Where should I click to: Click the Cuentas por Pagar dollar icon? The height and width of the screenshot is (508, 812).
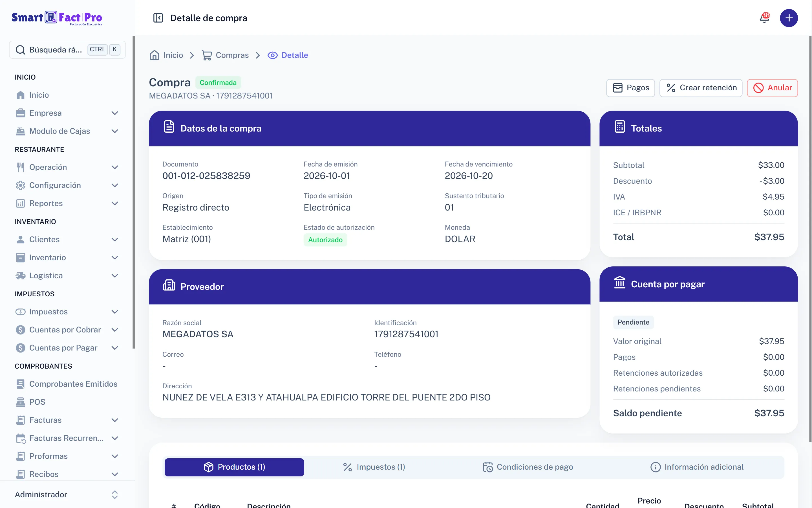21,348
